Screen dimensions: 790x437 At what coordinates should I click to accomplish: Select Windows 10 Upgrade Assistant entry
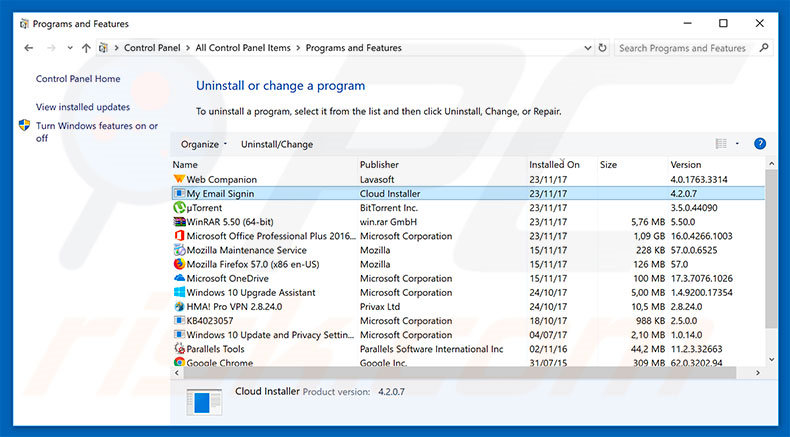tap(251, 292)
